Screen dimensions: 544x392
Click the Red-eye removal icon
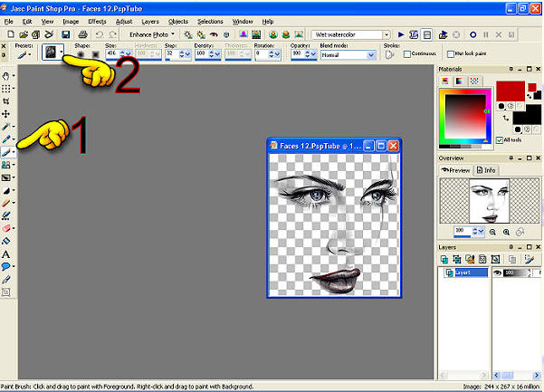click(214, 34)
